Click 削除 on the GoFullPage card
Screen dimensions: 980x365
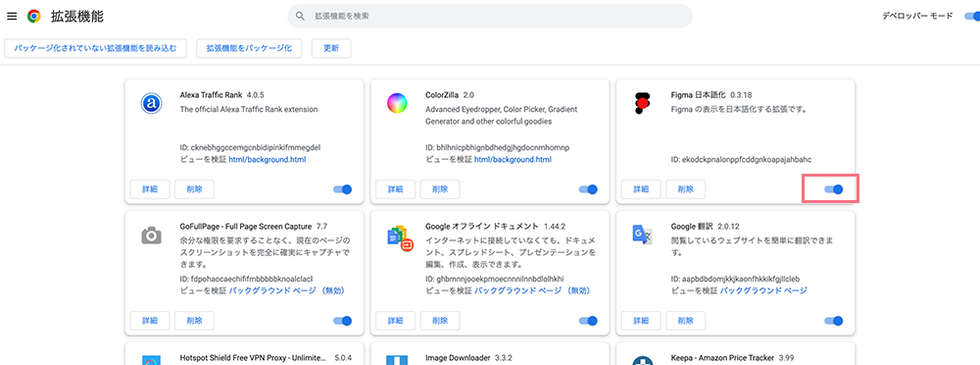pos(194,321)
